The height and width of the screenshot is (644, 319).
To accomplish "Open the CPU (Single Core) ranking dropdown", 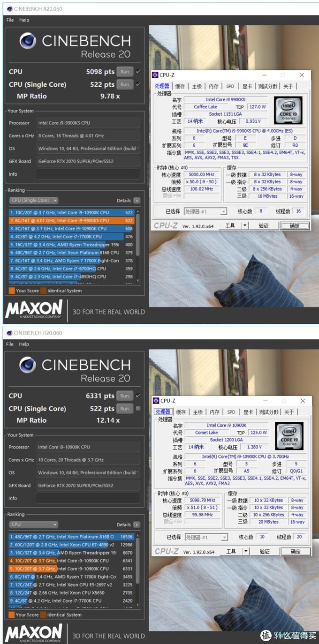I will click(x=34, y=200).
